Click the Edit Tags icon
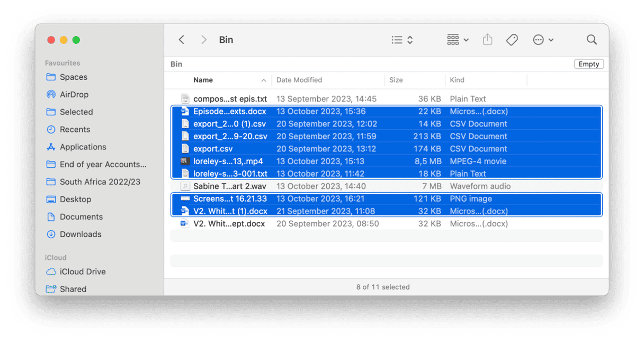 (512, 40)
